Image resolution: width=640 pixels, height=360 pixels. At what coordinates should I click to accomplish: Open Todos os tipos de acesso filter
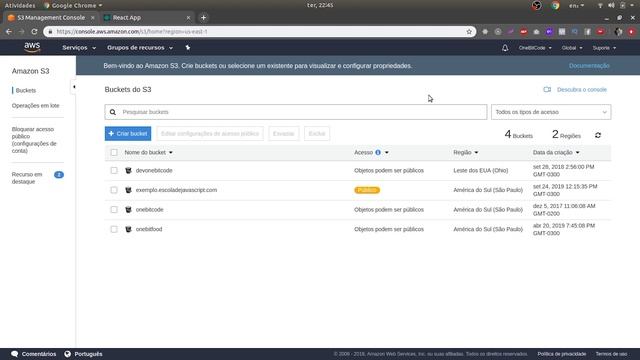pos(551,112)
